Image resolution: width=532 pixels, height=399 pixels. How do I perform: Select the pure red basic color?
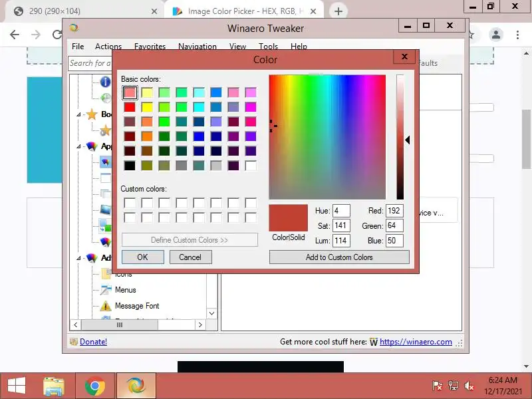[130, 107]
